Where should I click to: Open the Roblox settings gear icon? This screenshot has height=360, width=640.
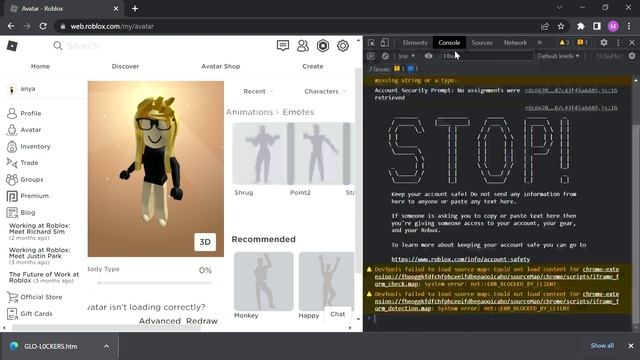(x=343, y=46)
